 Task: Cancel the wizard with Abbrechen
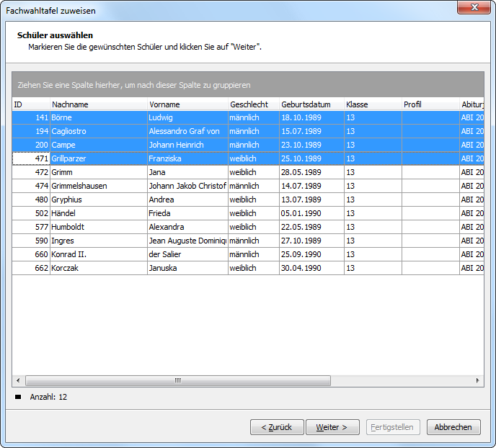[453, 427]
